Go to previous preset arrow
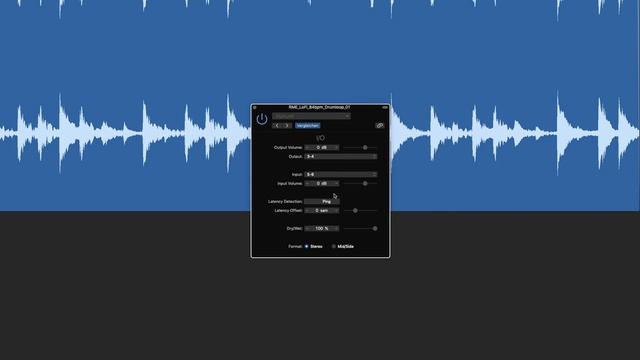Viewport: 640px width, 360px height. click(277, 126)
